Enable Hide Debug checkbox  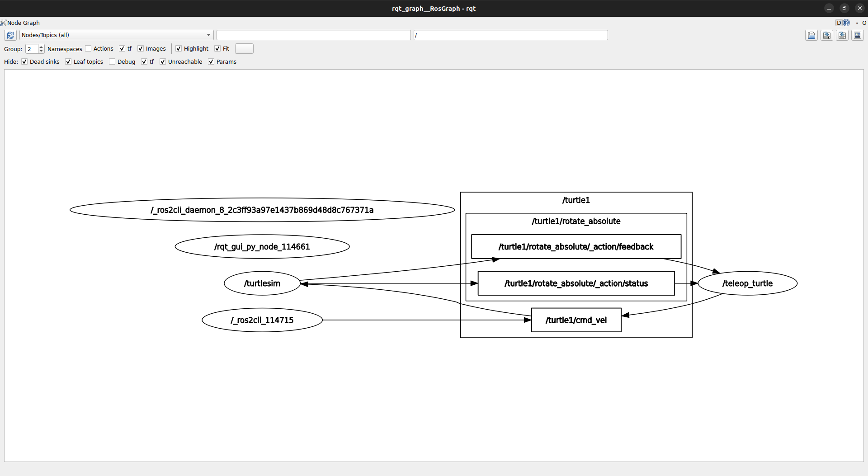[x=112, y=61]
